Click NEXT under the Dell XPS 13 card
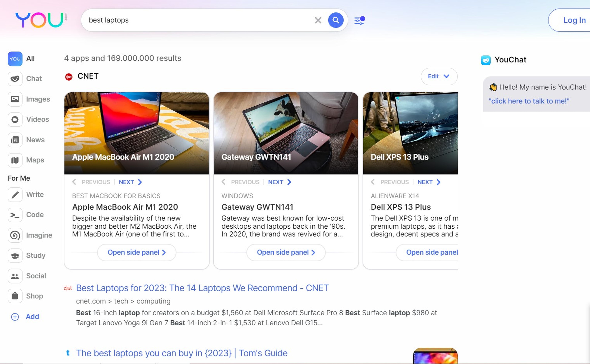Screen dimensions: 590x364 pos(429,182)
